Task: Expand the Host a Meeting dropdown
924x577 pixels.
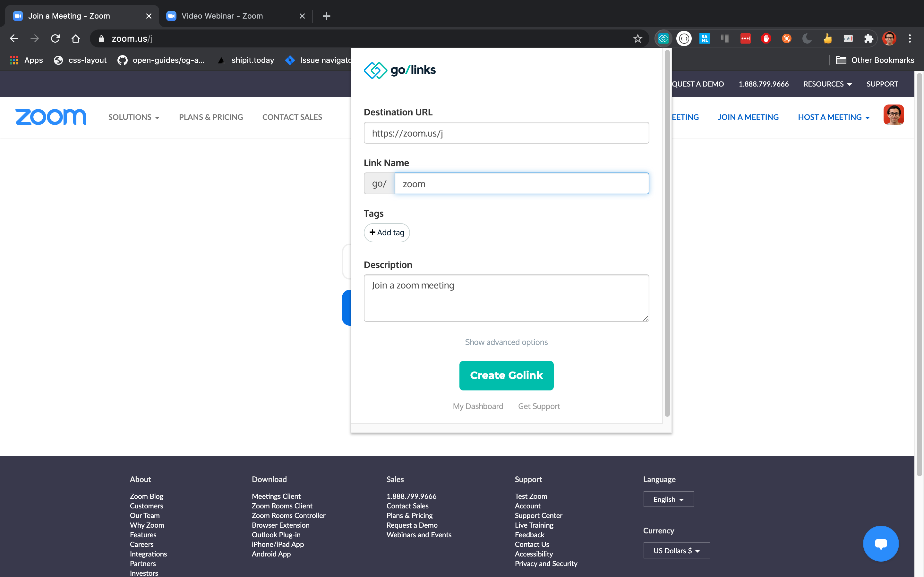Action: (x=834, y=117)
